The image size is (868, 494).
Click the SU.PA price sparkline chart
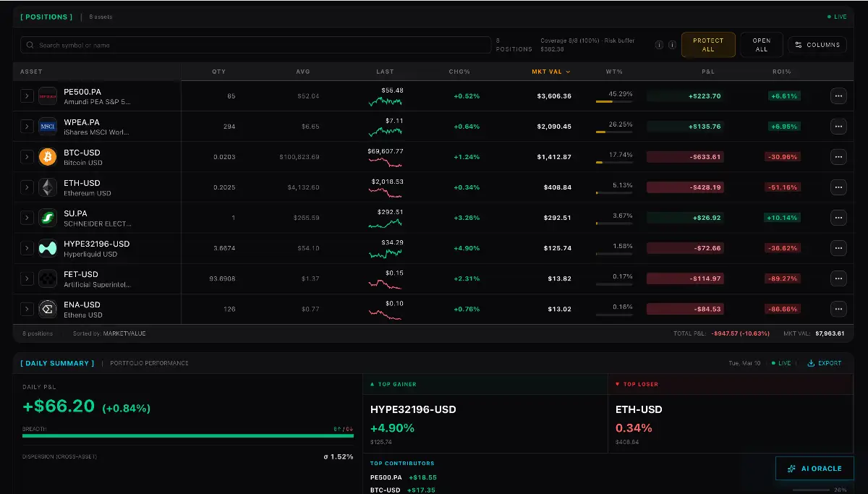tap(385, 223)
